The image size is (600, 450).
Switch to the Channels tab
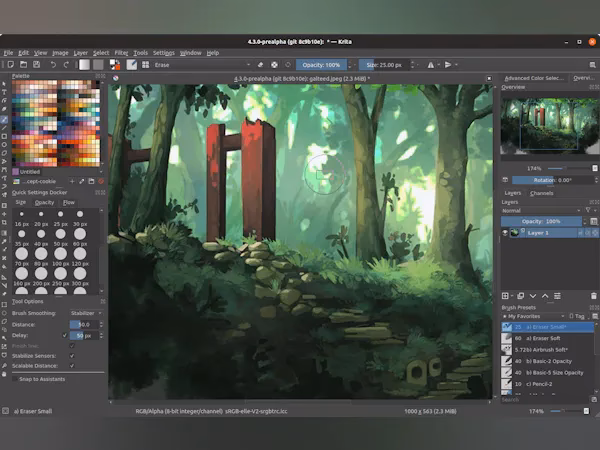542,193
